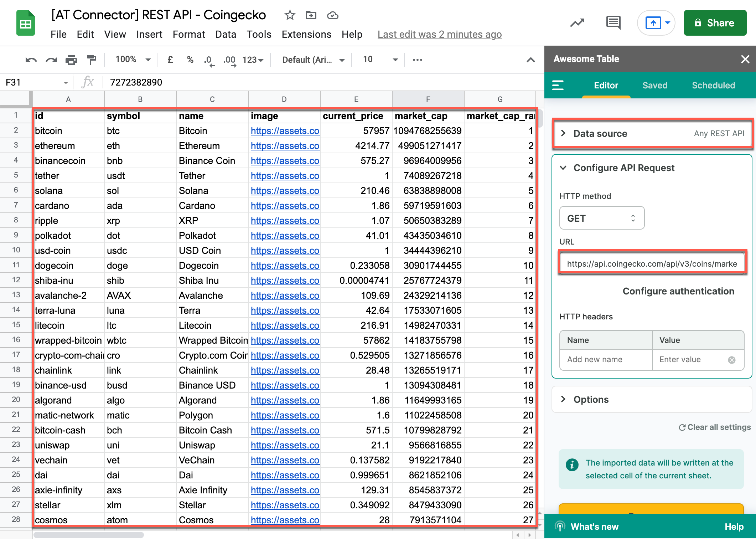Open the Google Sheets home icon
The width and height of the screenshot is (756, 539).
[26, 24]
